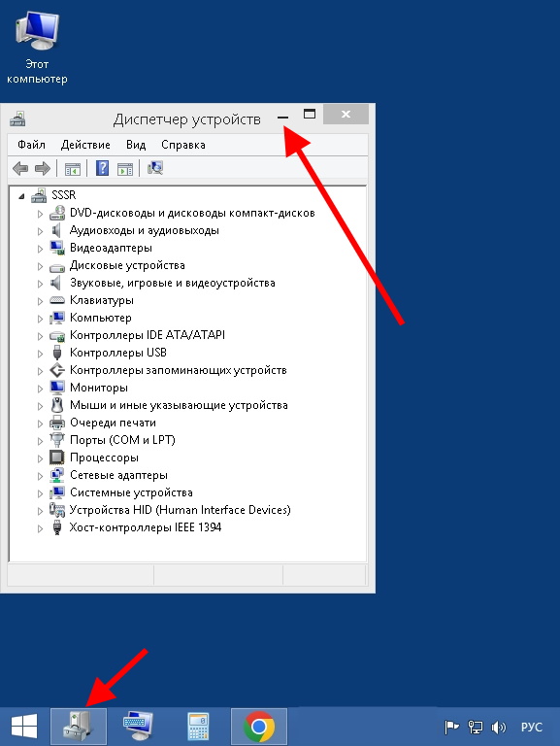Open the Справка menu
The height and width of the screenshot is (746, 560).
[183, 145]
